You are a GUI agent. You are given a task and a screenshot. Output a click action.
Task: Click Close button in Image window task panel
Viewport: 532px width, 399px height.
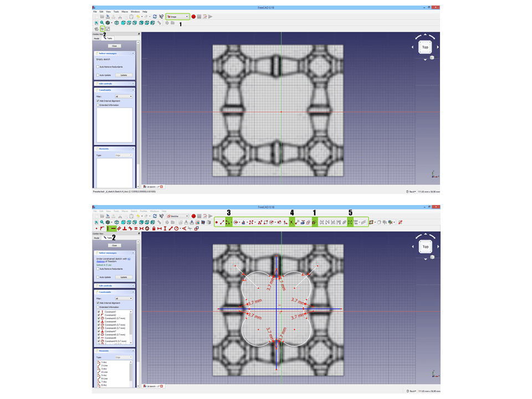coord(114,46)
